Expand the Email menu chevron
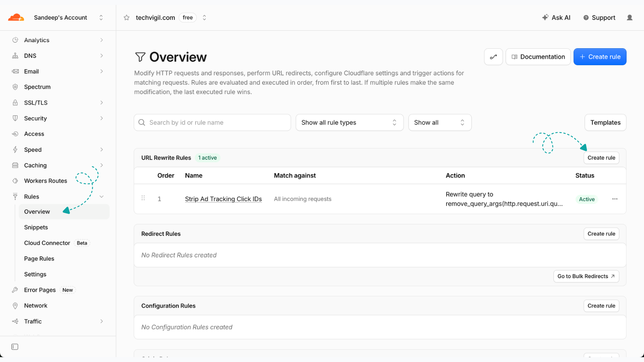The image size is (644, 362). (102, 71)
